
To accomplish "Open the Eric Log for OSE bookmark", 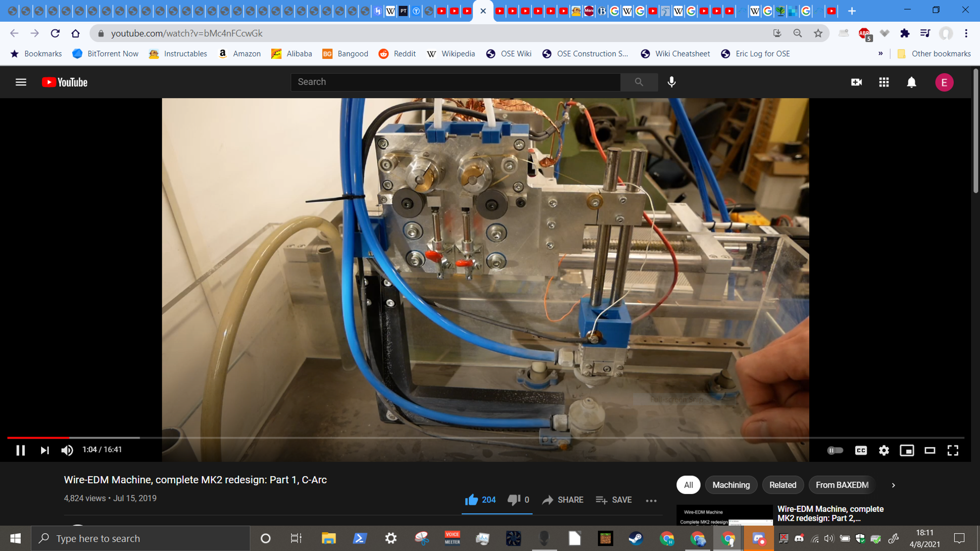I will pos(756,53).
